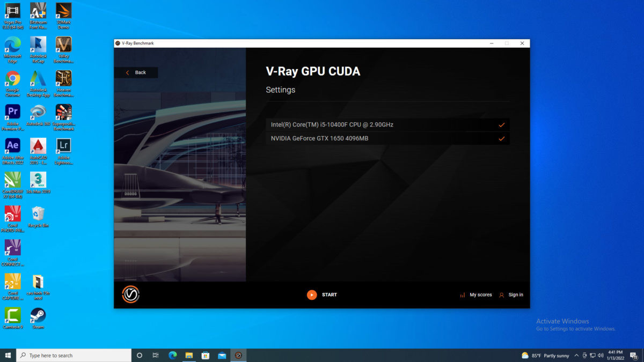Select the Recycle Bin icon
Image resolution: width=644 pixels, height=362 pixels.
tap(38, 217)
